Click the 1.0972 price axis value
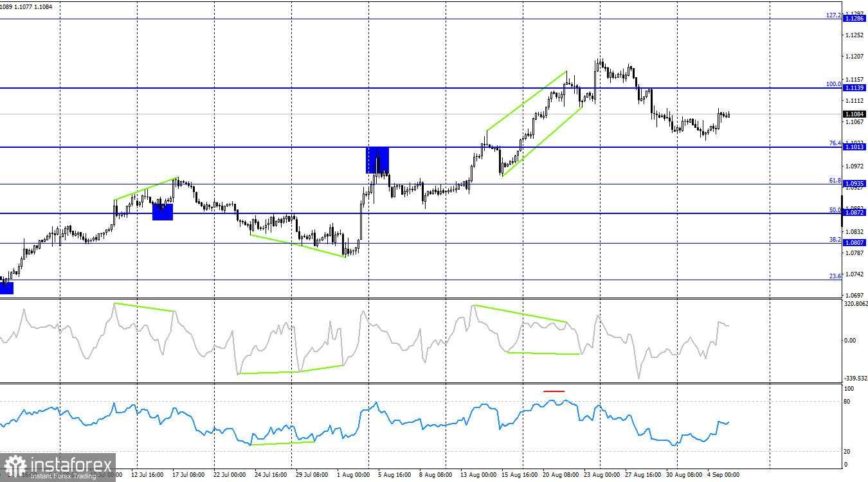The width and height of the screenshot is (868, 482). click(855, 166)
